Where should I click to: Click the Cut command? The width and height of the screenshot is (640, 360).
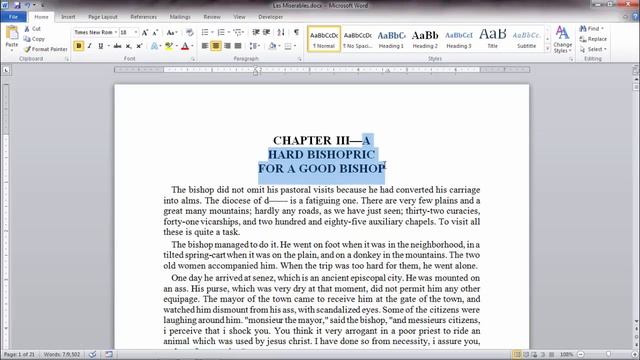pos(32,29)
